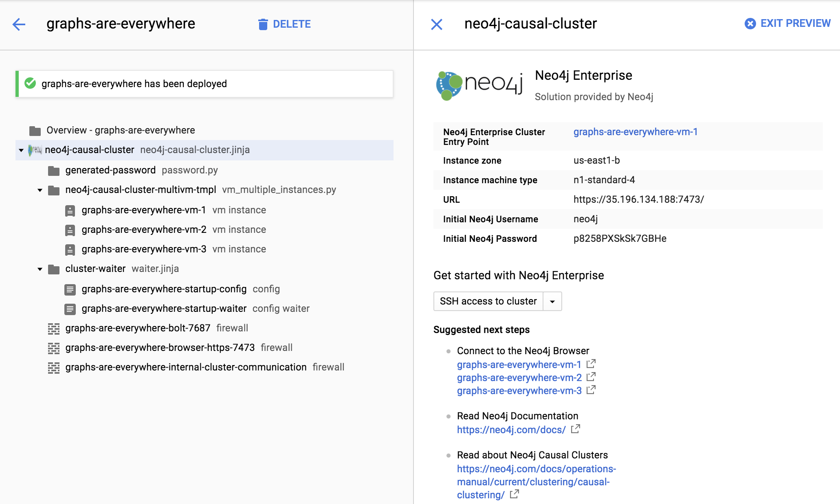Click the green checkmark deployed status icon

tap(30, 83)
